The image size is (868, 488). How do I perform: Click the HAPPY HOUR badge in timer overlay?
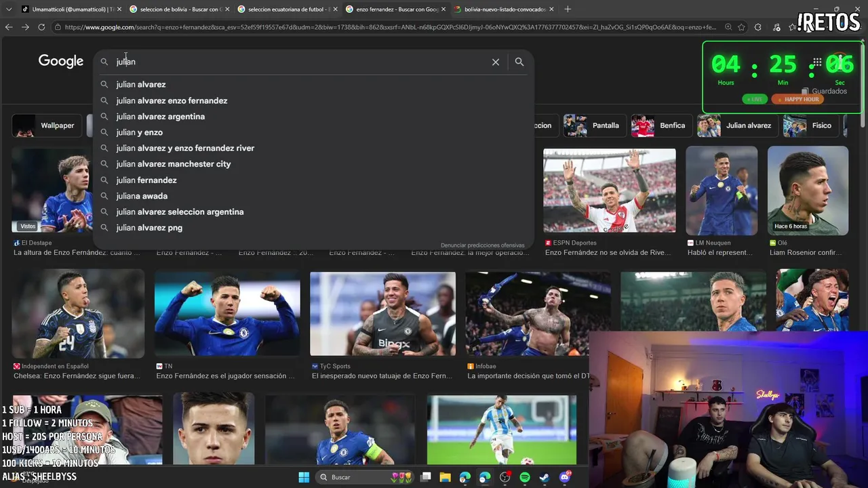797,99
